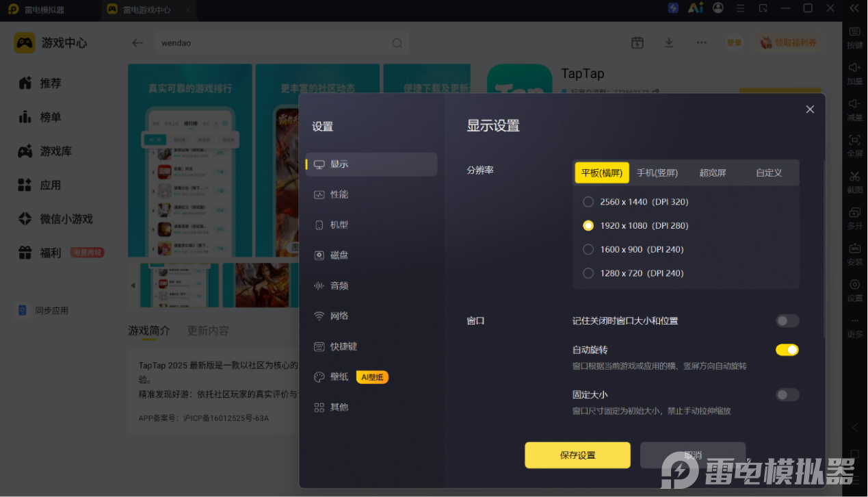Open the downloads arrow icon in header
This screenshot has height=497, width=868.
pyautogui.click(x=669, y=42)
